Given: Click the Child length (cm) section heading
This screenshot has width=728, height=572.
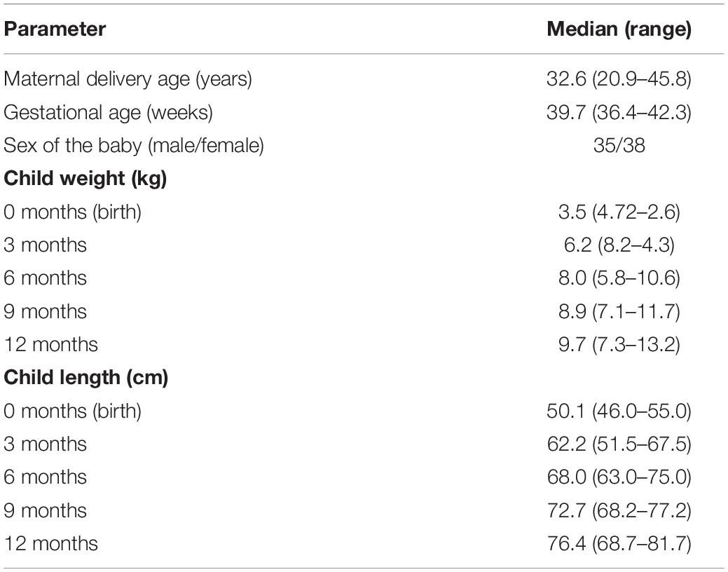Looking at the screenshot, I should pyautogui.click(x=86, y=378).
